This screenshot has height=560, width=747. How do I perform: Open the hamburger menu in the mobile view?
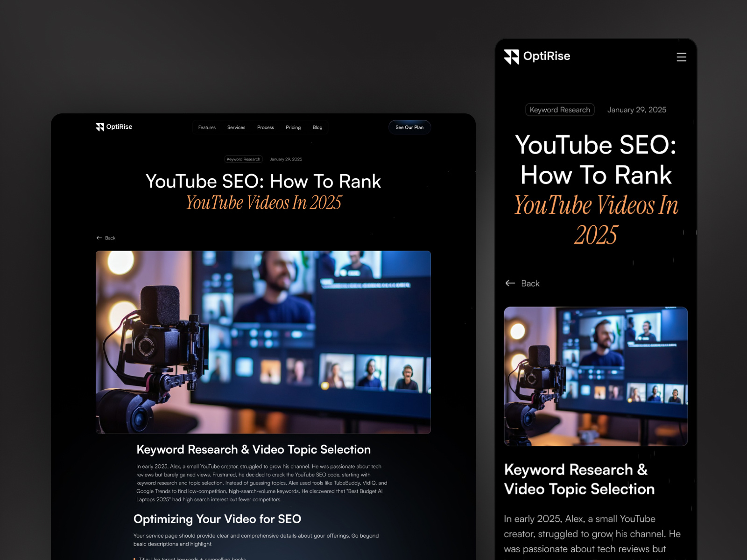[681, 57]
